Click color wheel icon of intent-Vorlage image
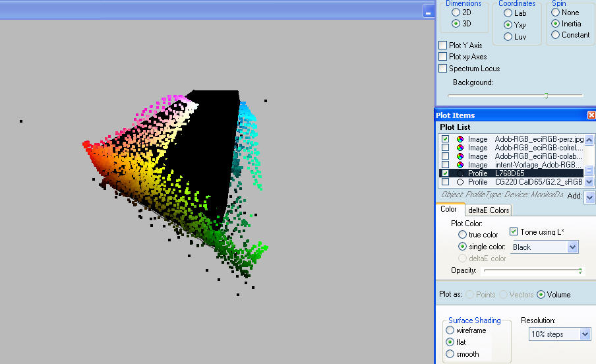The image size is (596, 364). coord(460,165)
